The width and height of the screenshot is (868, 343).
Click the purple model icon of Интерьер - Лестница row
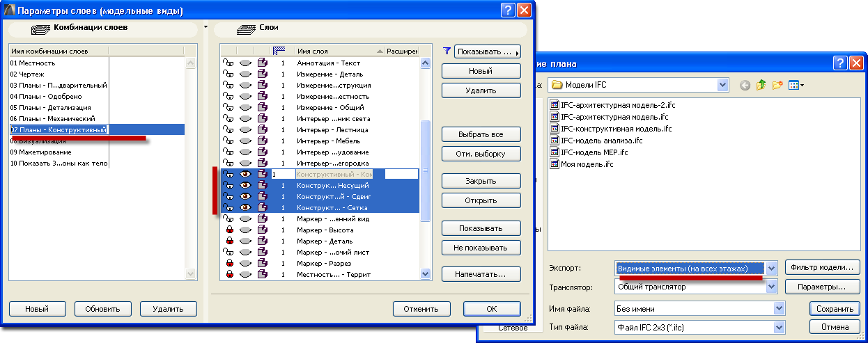(x=263, y=129)
